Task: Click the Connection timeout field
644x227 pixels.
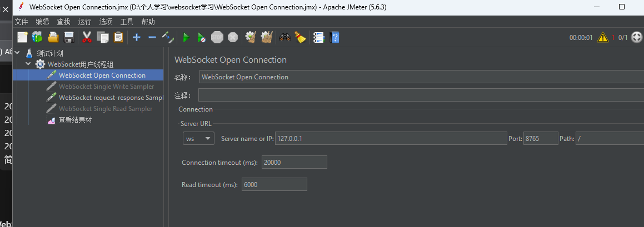Action: 294,162
